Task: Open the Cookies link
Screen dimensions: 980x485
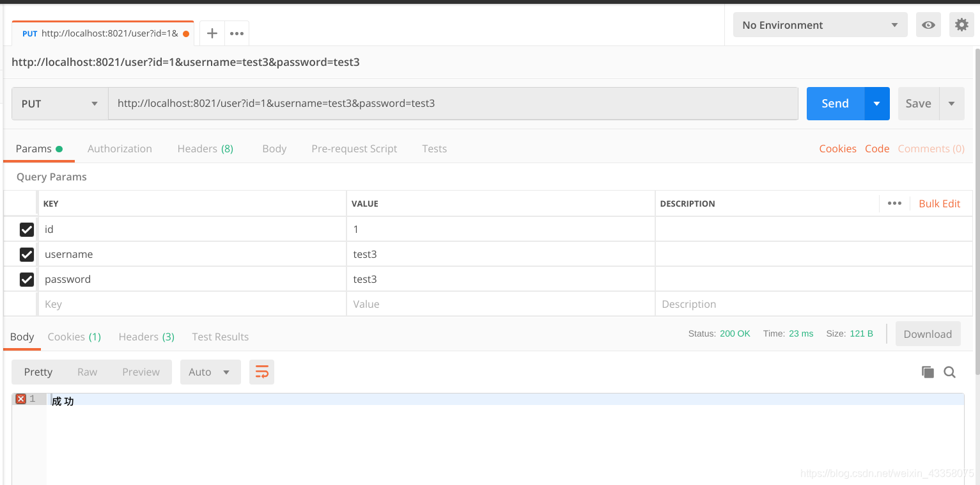Action: click(x=837, y=148)
